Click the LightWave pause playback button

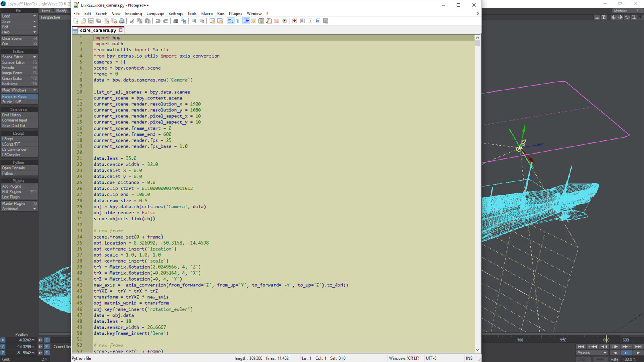pyautogui.click(x=626, y=353)
